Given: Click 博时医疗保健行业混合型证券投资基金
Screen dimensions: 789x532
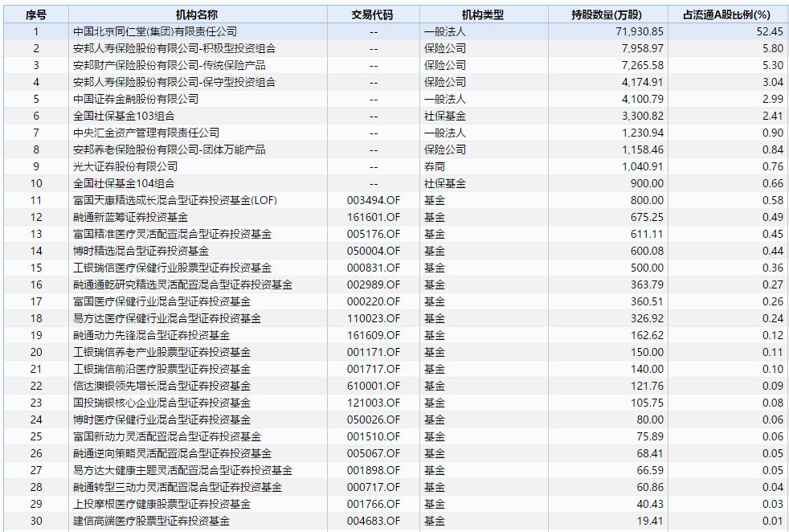Looking at the screenshot, I should [161, 419].
